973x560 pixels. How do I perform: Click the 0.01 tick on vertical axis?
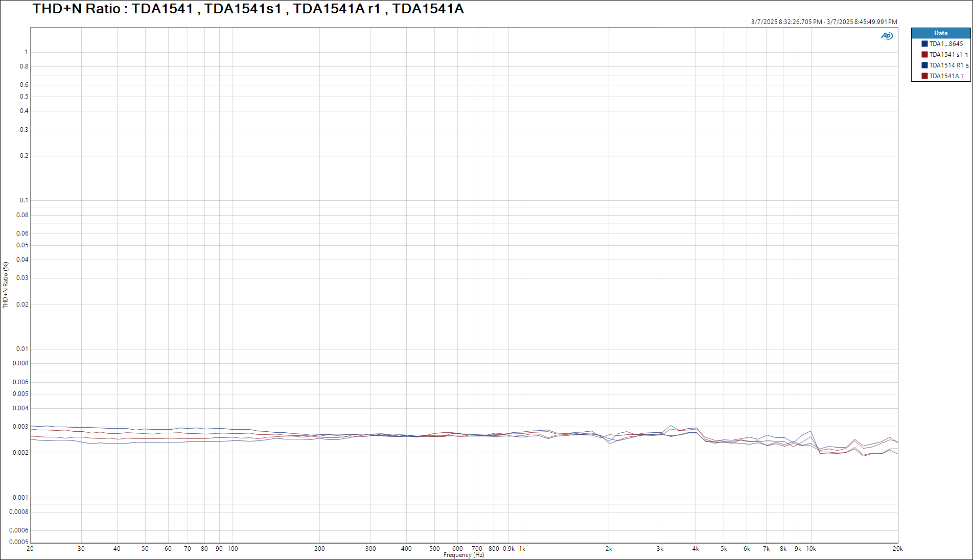pos(22,349)
